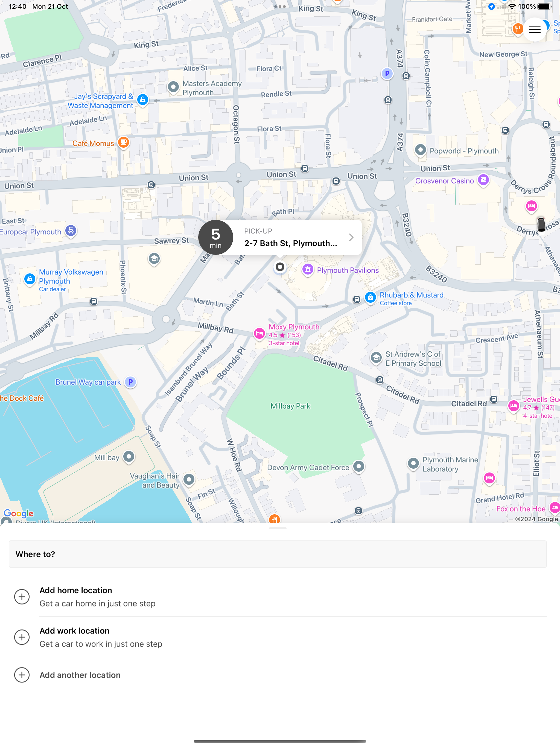Select the Europcar Plymouth car rental pin

click(x=71, y=231)
